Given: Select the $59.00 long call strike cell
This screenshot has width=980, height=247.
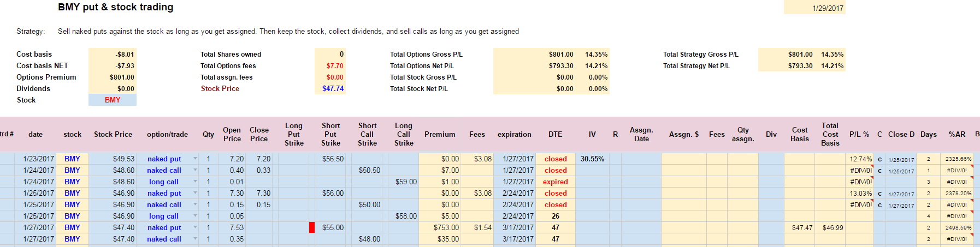Looking at the screenshot, I should tap(403, 182).
